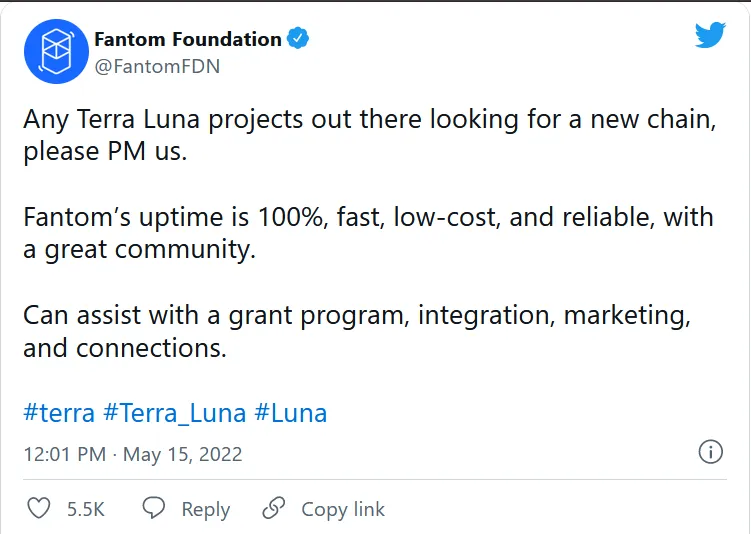
Task: Click the Copy link text label
Action: coord(343,510)
